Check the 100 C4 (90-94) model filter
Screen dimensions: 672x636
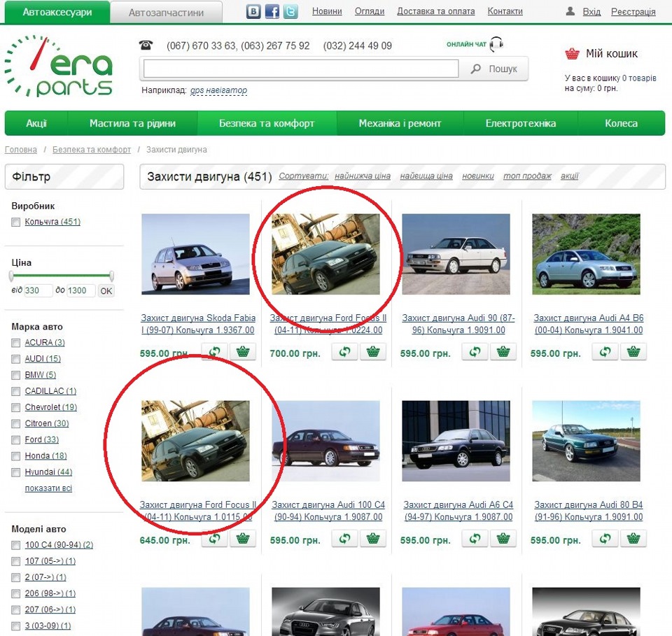(x=16, y=546)
